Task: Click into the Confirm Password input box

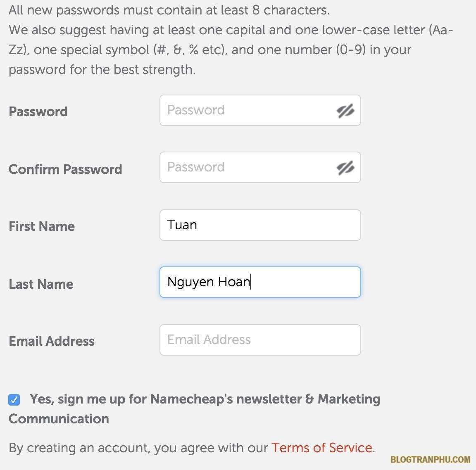Action: click(248, 167)
